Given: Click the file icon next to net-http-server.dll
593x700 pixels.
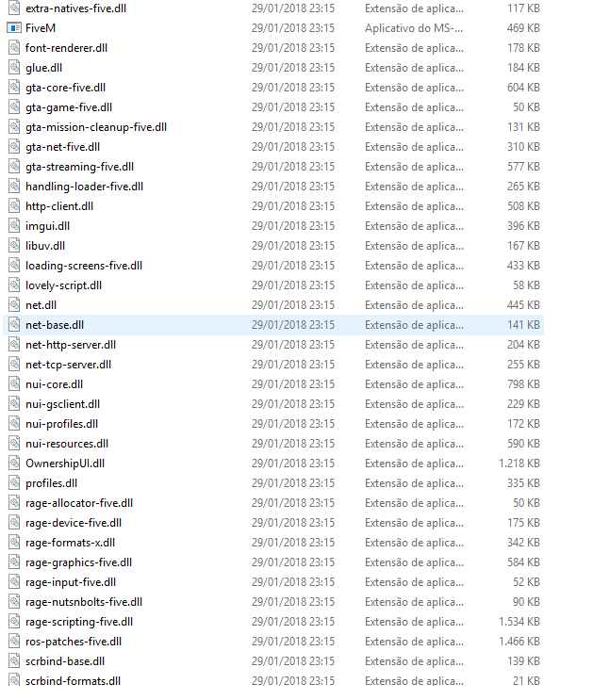Looking at the screenshot, I should pos(14,345).
